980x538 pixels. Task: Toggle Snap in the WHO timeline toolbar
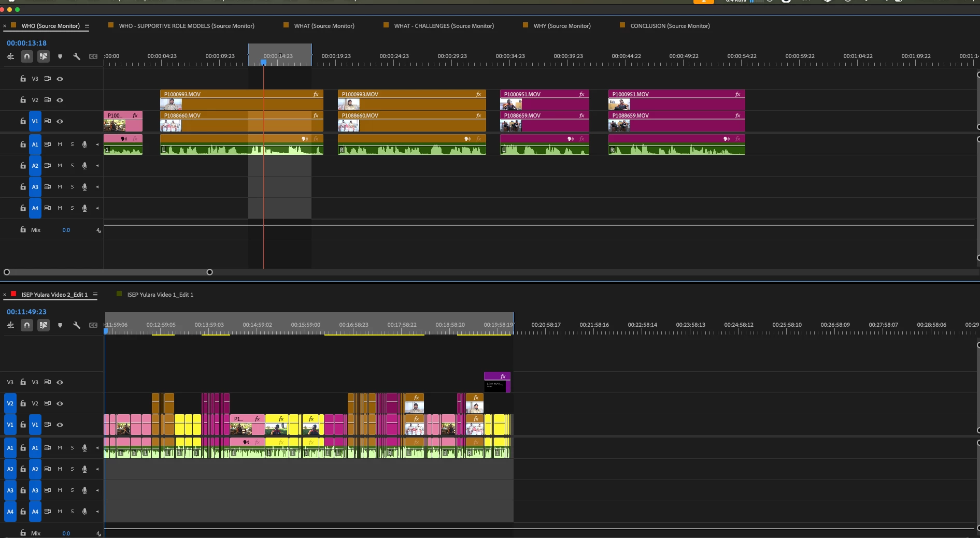pyautogui.click(x=27, y=56)
